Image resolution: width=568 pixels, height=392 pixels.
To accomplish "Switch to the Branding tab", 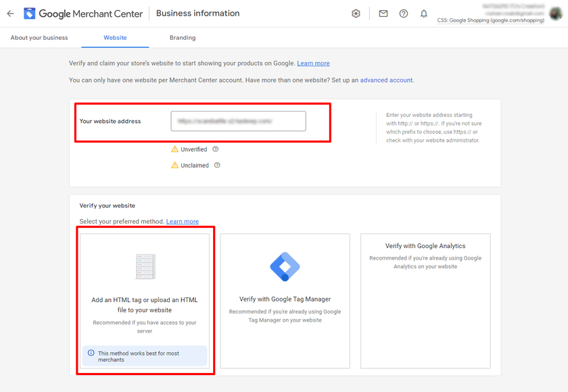I will pos(183,38).
